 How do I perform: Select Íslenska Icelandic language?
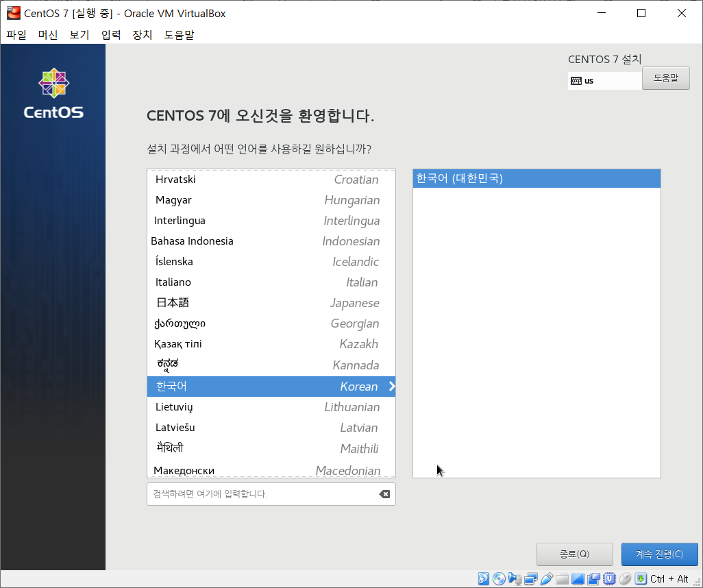[271, 262]
